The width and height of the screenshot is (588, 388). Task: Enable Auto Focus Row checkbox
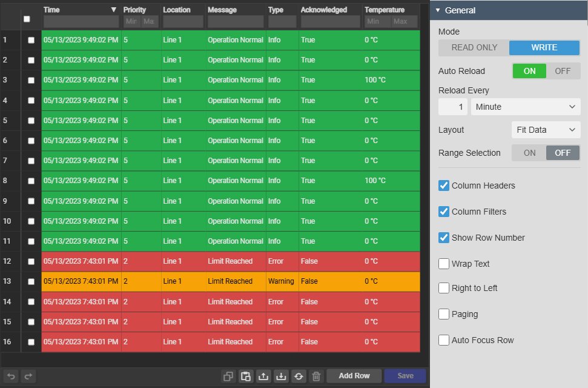click(444, 340)
